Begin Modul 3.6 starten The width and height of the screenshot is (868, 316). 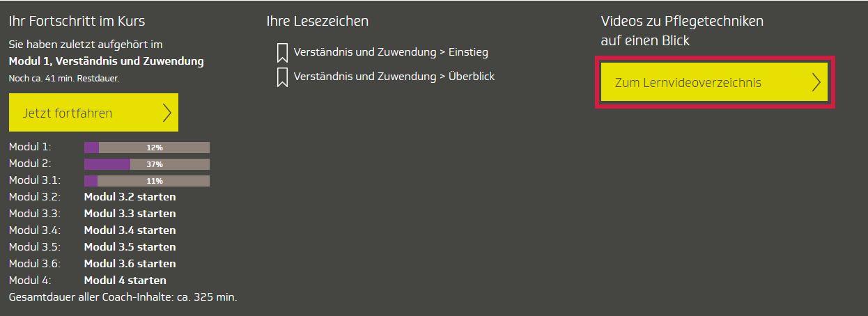pyautogui.click(x=130, y=264)
